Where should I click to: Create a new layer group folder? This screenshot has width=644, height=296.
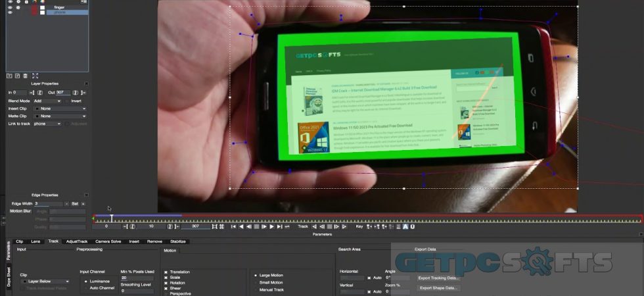(x=9, y=76)
